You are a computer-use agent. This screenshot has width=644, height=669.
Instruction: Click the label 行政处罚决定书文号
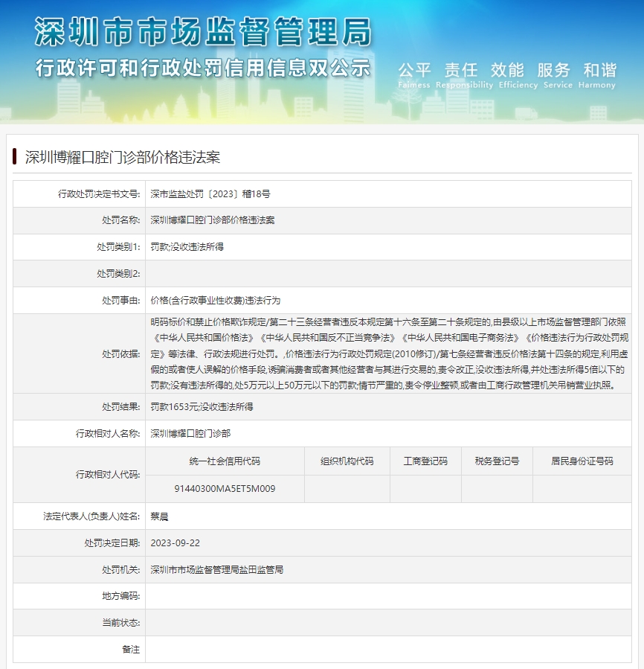(x=99, y=194)
